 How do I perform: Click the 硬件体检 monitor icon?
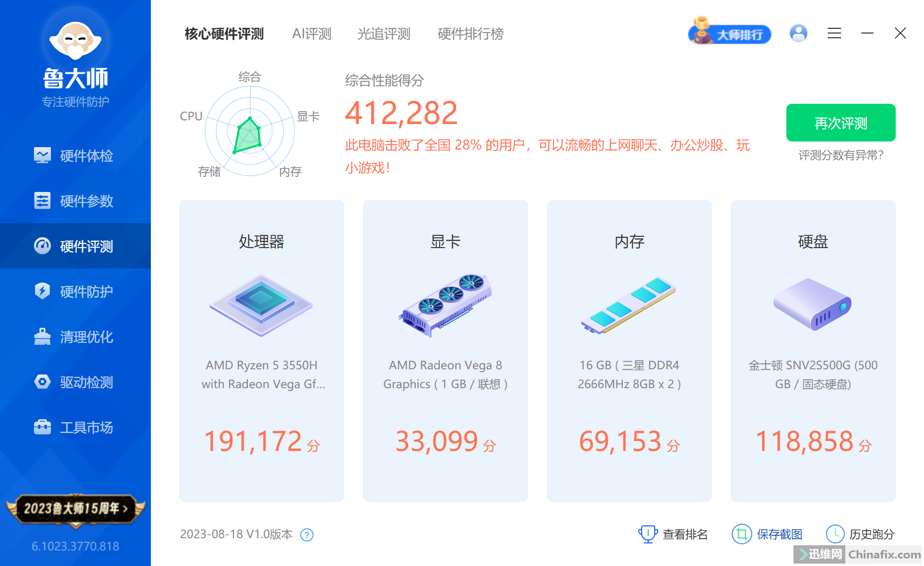coord(42,155)
